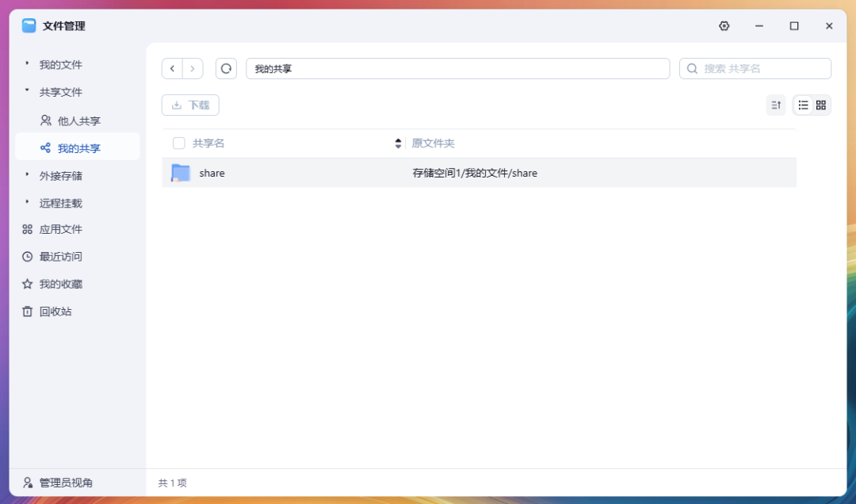Switch to list view layout
The height and width of the screenshot is (504, 856).
pos(803,105)
